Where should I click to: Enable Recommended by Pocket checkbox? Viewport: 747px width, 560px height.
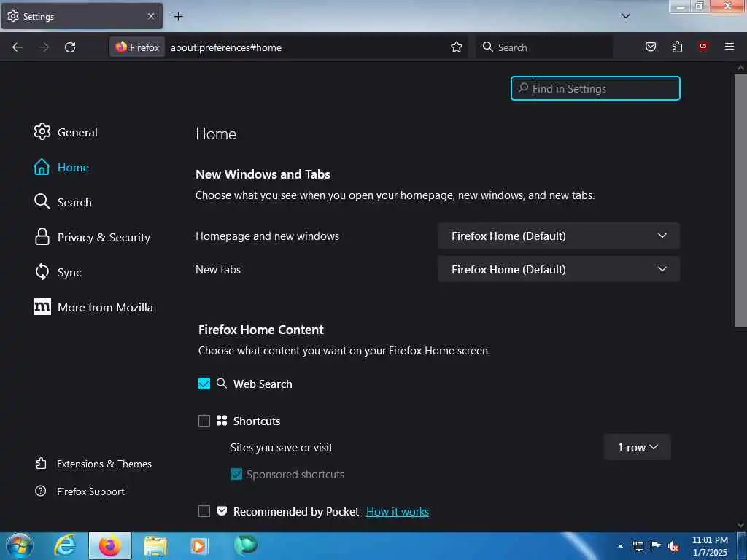tap(204, 511)
